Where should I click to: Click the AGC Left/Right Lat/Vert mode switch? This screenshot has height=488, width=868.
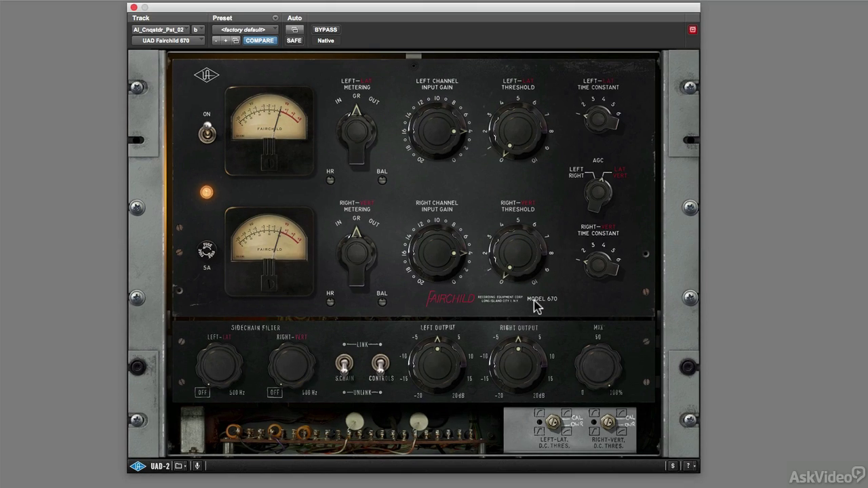pos(598,193)
